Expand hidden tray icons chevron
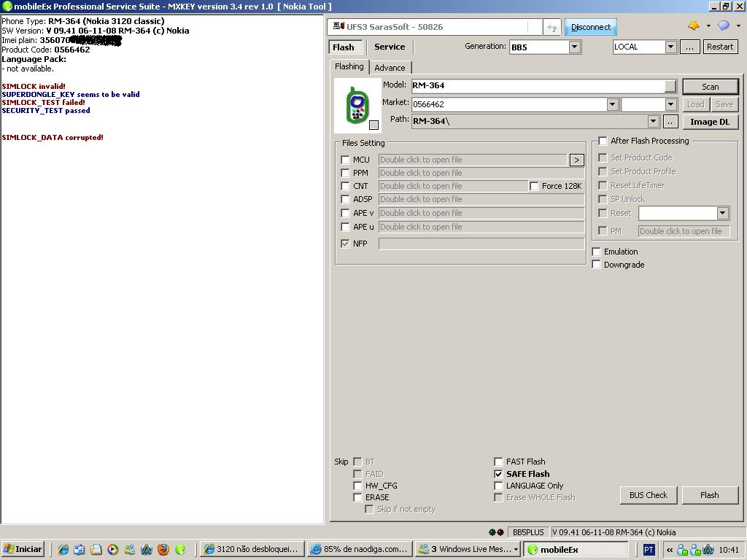Screen dimensions: 747x560 tap(670, 550)
